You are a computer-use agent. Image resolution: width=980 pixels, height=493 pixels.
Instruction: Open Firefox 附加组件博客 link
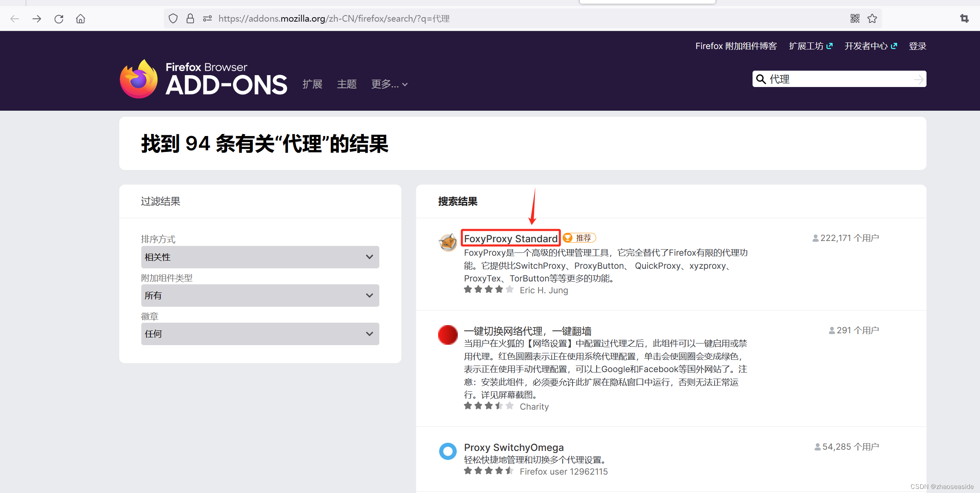(x=736, y=46)
